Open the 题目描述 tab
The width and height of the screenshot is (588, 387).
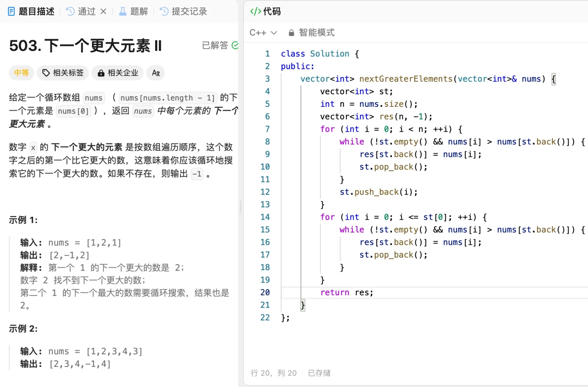31,11
